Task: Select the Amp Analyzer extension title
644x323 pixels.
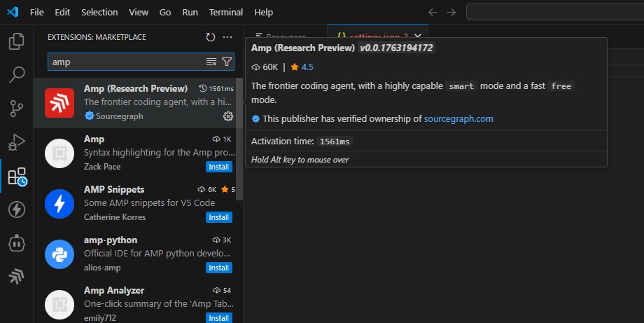Action: pos(114,291)
